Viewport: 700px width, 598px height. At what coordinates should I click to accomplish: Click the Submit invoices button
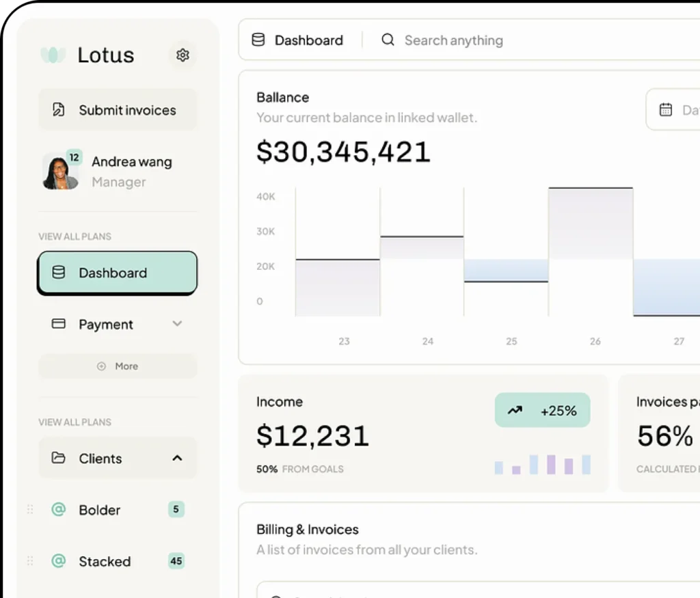point(118,109)
